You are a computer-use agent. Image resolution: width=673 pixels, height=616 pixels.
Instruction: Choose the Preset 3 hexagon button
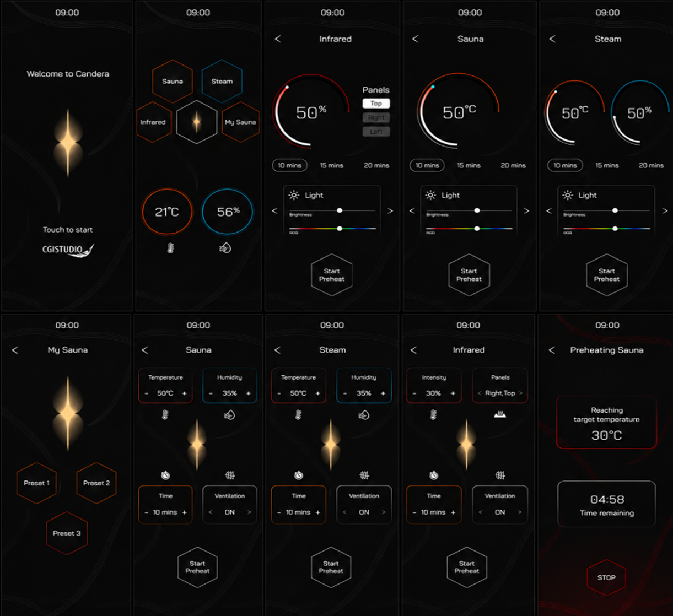pyautogui.click(x=67, y=533)
